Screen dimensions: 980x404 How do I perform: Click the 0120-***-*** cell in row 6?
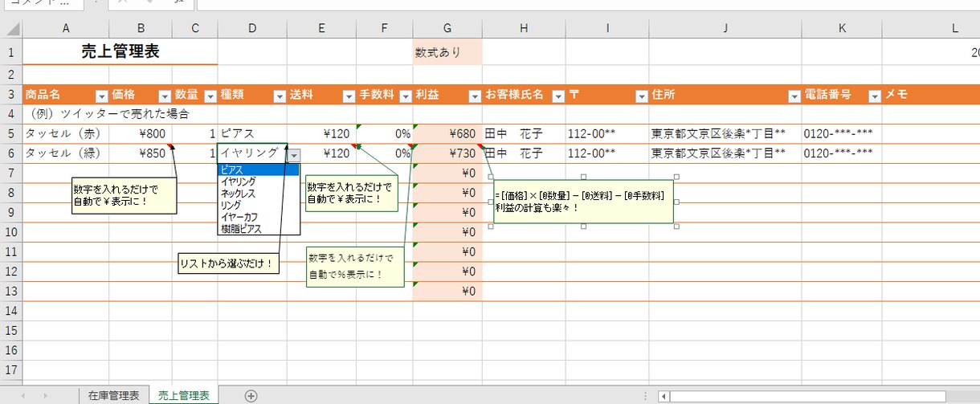(842, 153)
